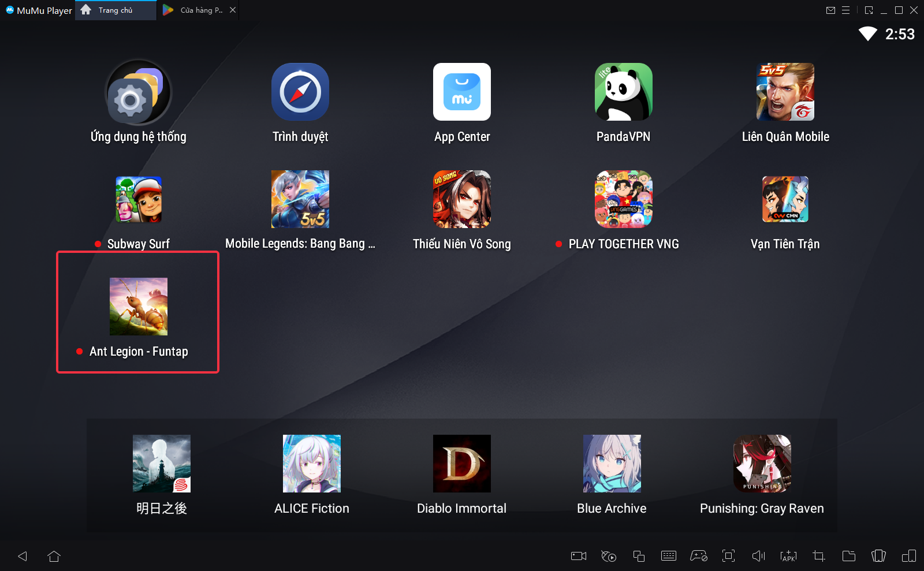924x571 pixels.
Task: Open the keyboard mapping icon
Action: tap(668, 556)
